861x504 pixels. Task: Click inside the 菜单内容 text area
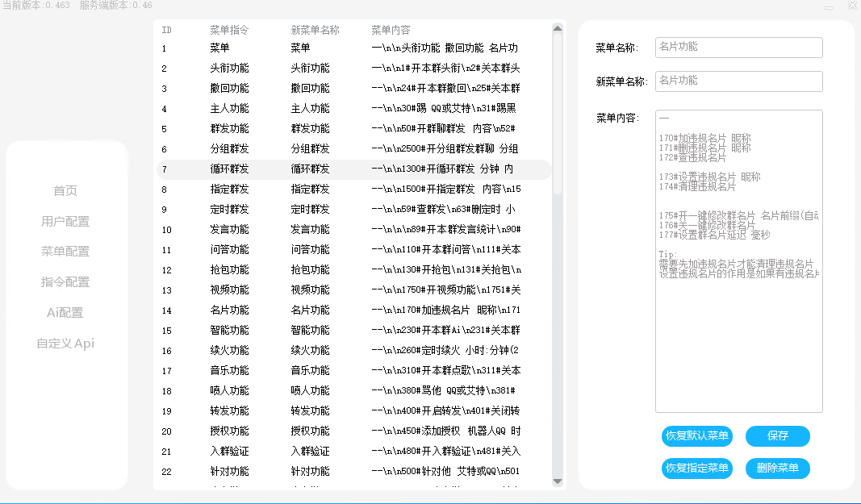(x=739, y=261)
